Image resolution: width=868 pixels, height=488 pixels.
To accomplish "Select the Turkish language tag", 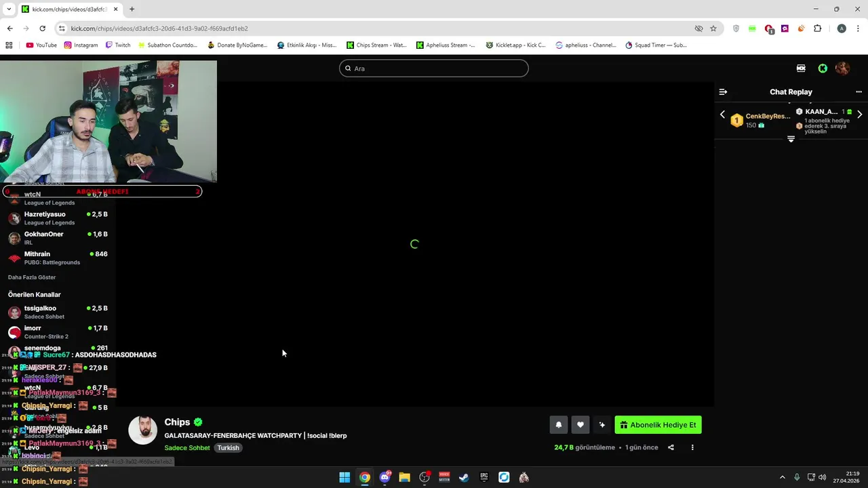I will (229, 448).
